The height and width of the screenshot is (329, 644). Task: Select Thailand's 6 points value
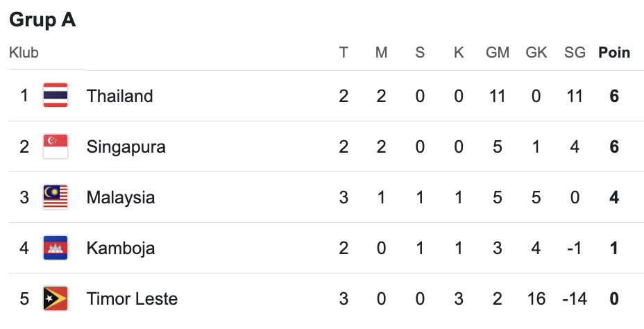tap(614, 96)
